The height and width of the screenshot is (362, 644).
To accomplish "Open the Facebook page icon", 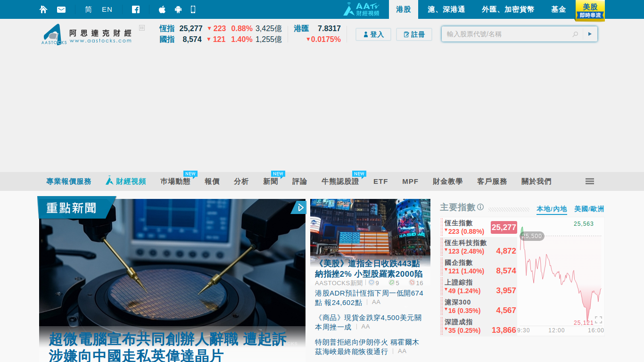I will [x=136, y=9].
